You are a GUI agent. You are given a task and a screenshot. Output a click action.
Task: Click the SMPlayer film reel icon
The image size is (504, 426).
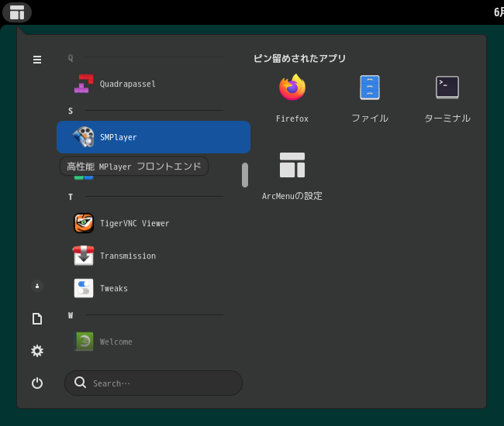[x=84, y=137]
